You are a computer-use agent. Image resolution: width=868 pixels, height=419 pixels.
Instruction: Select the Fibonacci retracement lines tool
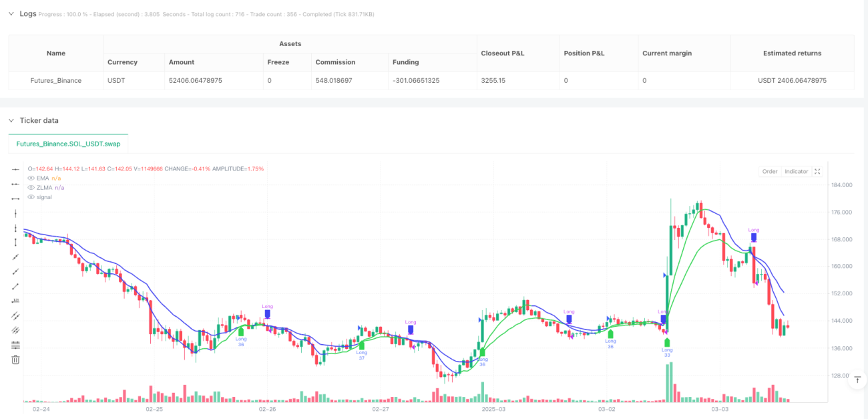point(16,345)
